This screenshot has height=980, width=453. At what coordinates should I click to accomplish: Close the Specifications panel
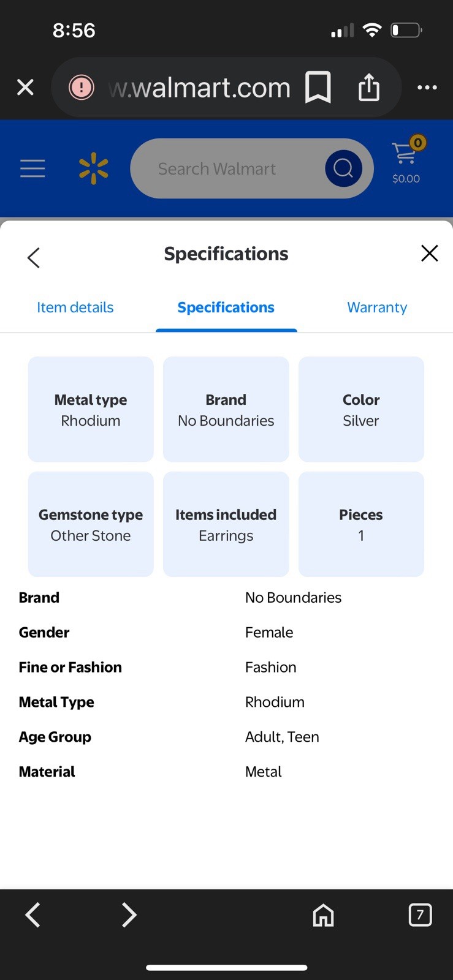tap(430, 253)
